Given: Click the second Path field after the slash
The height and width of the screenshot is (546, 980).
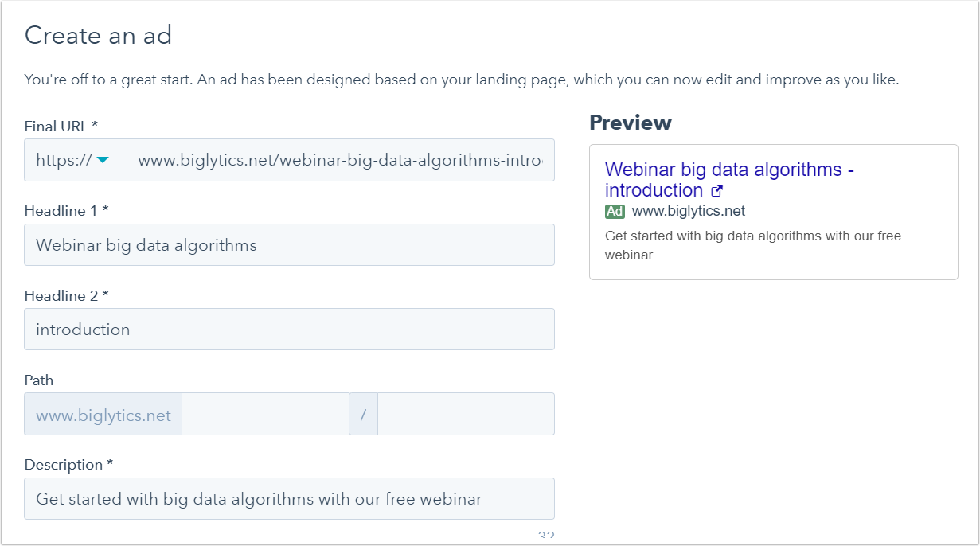Looking at the screenshot, I should coord(466,414).
